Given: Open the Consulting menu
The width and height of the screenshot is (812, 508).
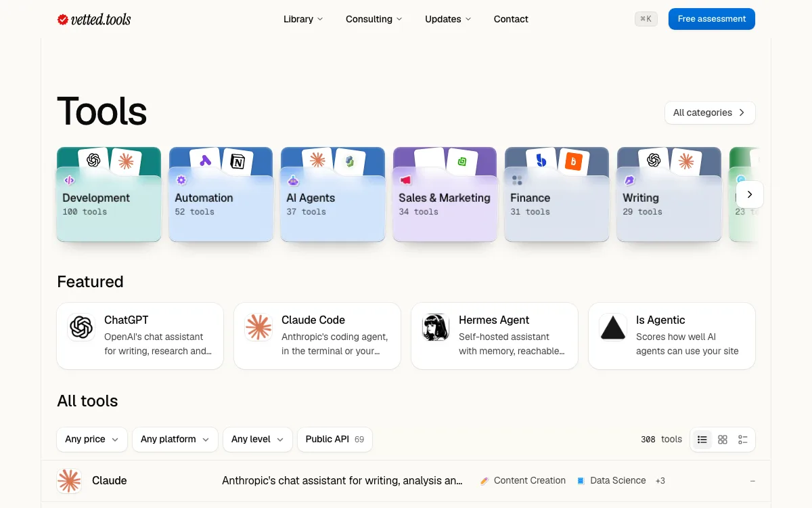Looking at the screenshot, I should [374, 19].
